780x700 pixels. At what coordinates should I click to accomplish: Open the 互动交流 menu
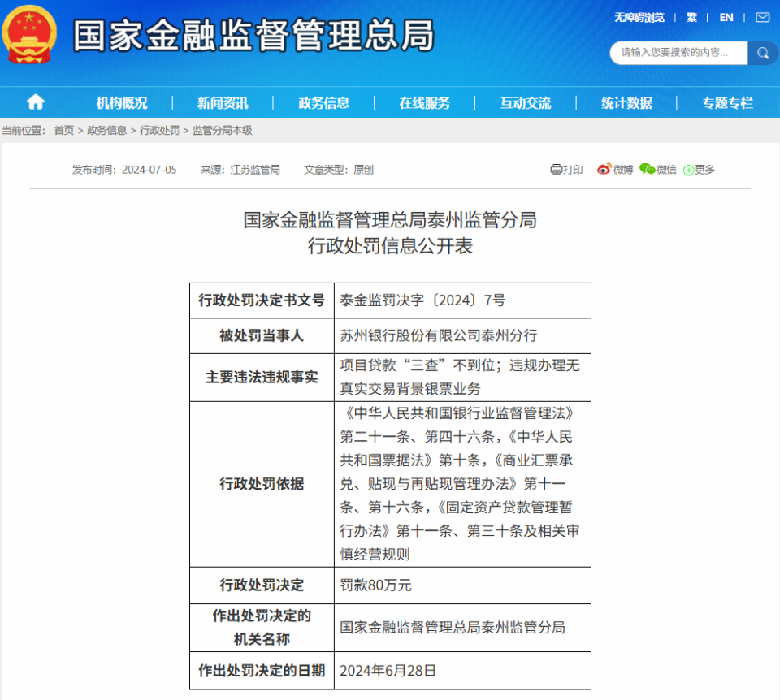coord(526,103)
